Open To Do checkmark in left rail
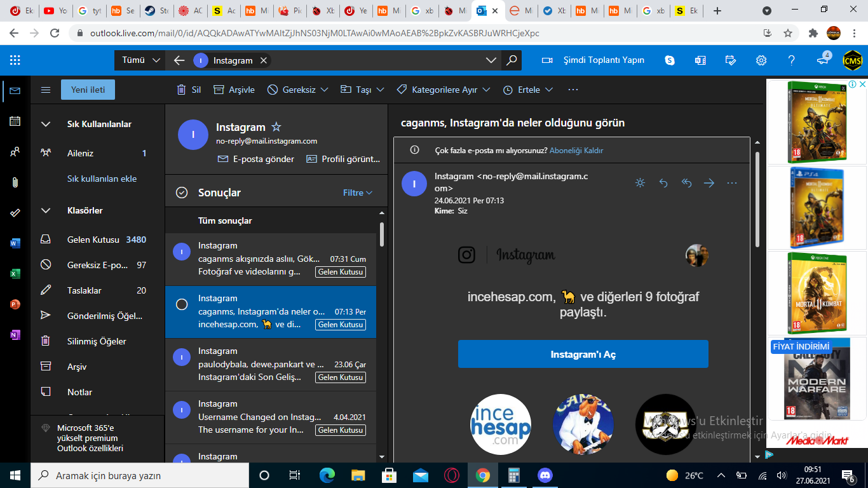Viewport: 868px width, 488px height. point(15,213)
